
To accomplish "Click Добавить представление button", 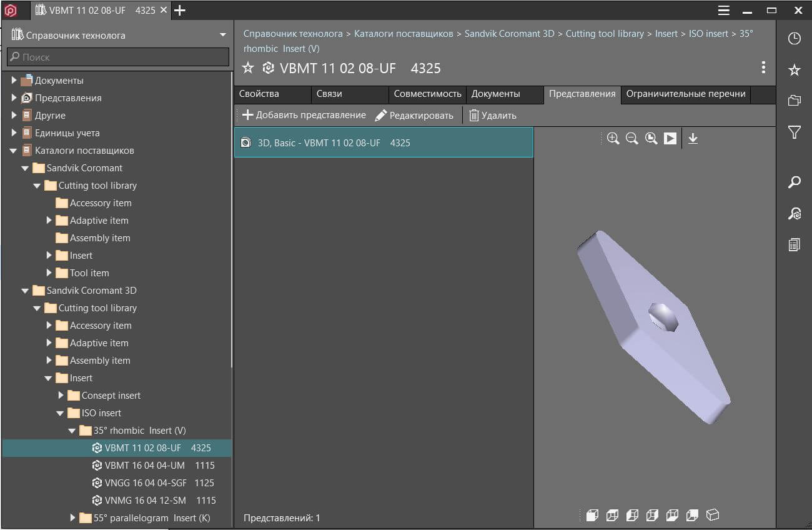I will click(x=304, y=115).
